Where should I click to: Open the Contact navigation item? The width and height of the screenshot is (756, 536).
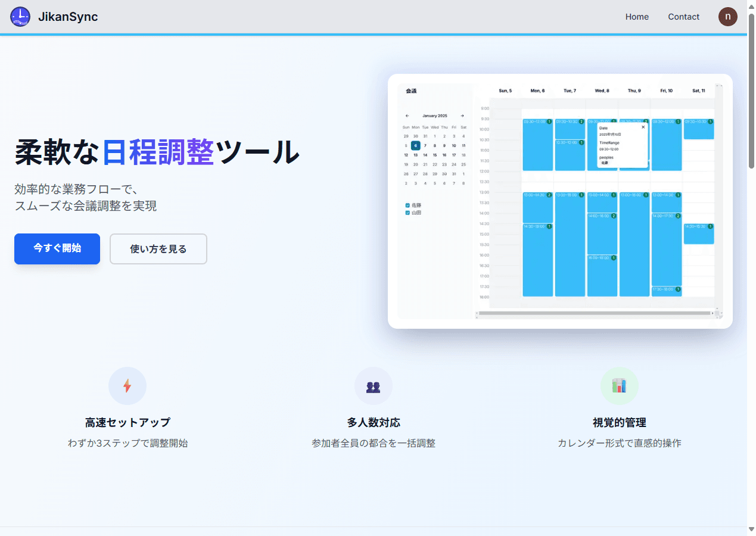pos(683,17)
